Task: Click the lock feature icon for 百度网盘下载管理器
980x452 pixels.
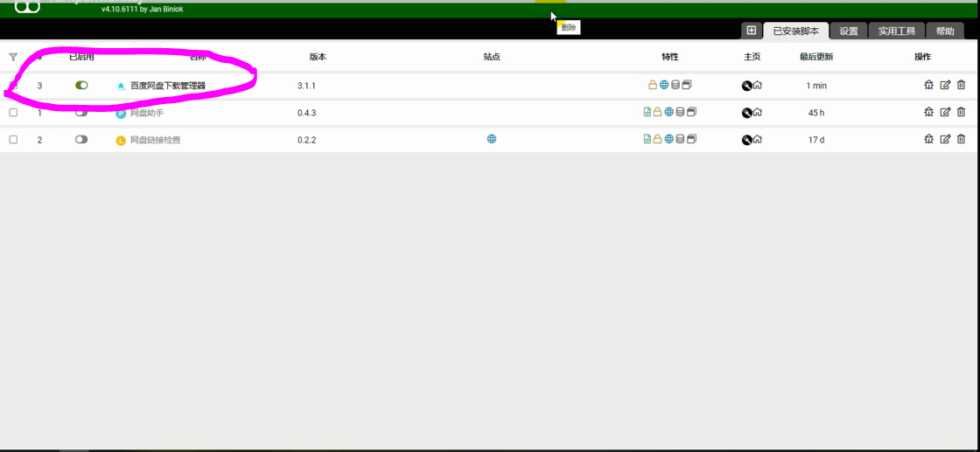Action: coord(653,85)
